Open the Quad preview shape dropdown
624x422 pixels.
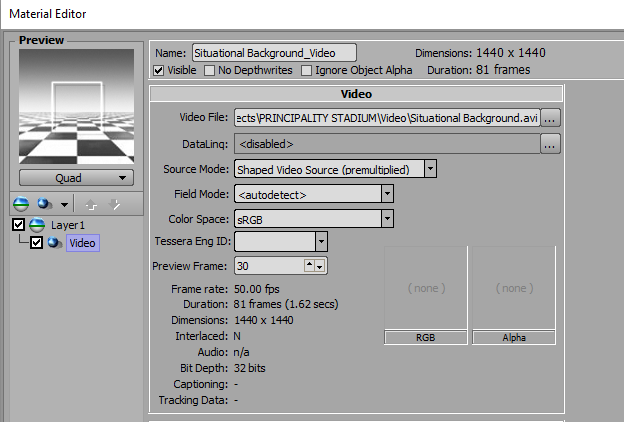point(76,178)
